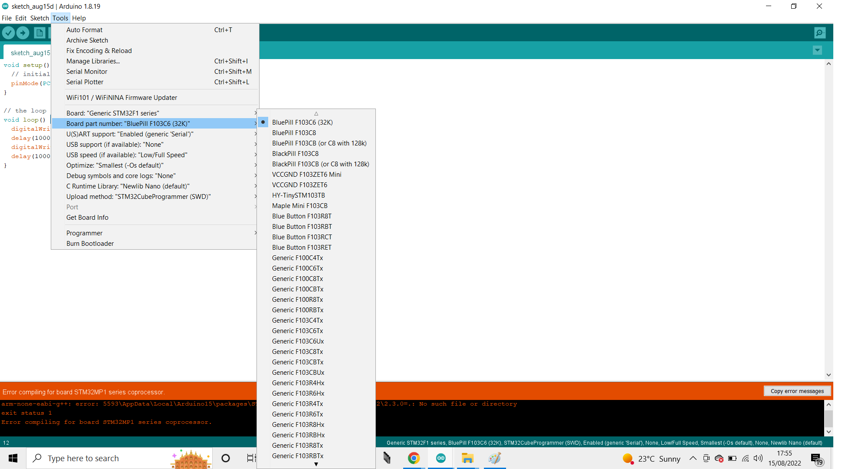Click the battery status tray icon
This screenshot has width=868, height=469.
pyautogui.click(x=733, y=459)
